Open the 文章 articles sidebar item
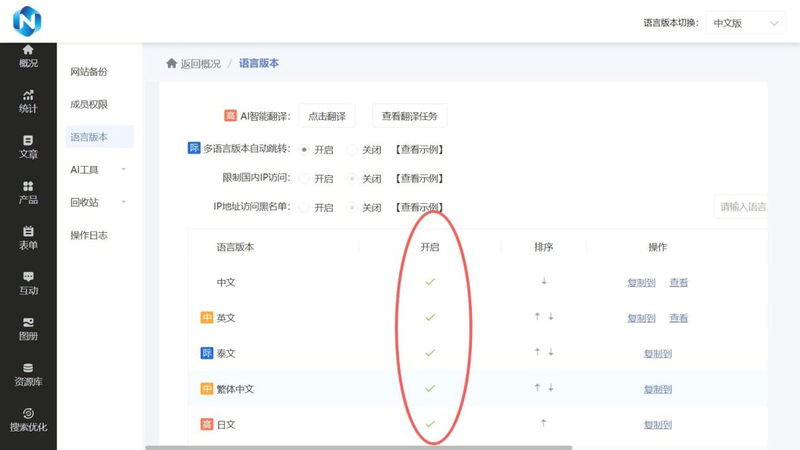This screenshot has width=800, height=450. tap(28, 147)
